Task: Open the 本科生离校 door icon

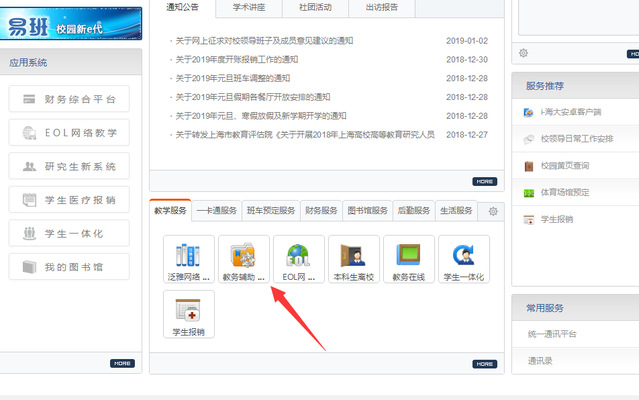Action: 353,255
